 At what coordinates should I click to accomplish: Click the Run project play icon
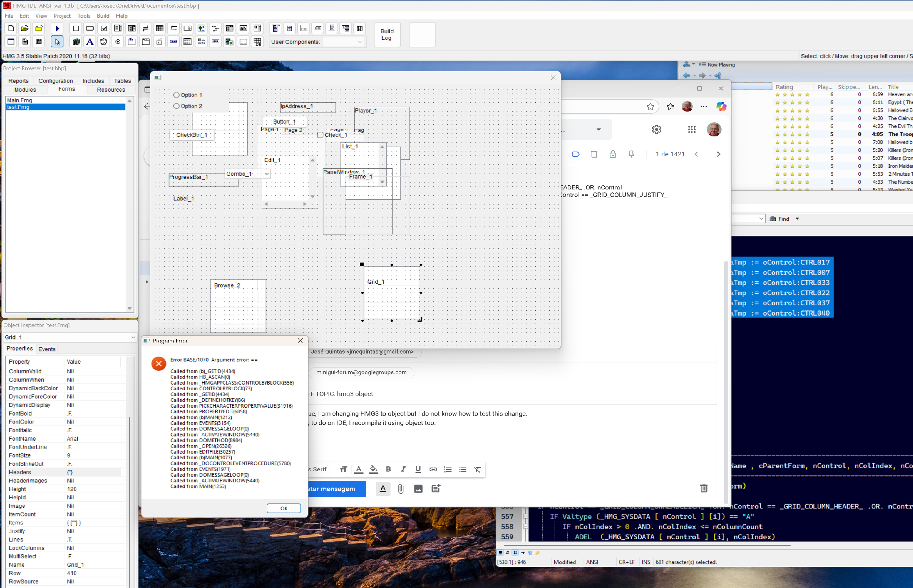coord(57,28)
